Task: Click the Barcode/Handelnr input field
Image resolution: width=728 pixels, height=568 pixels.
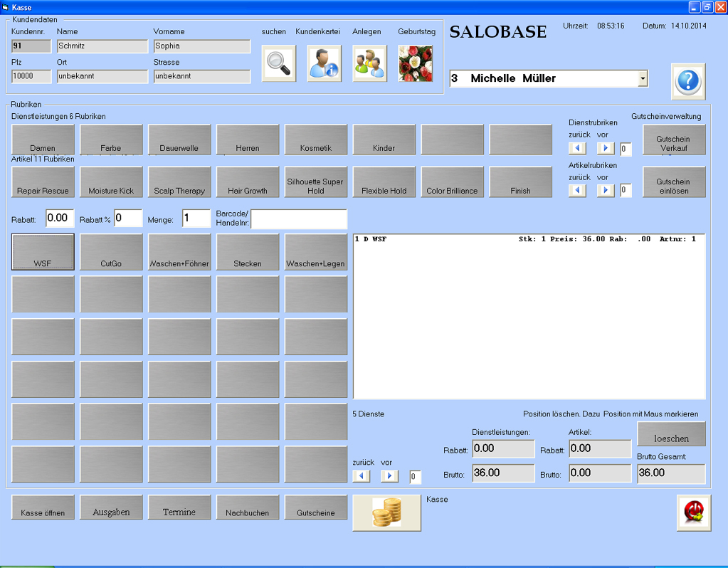Action: [299, 219]
